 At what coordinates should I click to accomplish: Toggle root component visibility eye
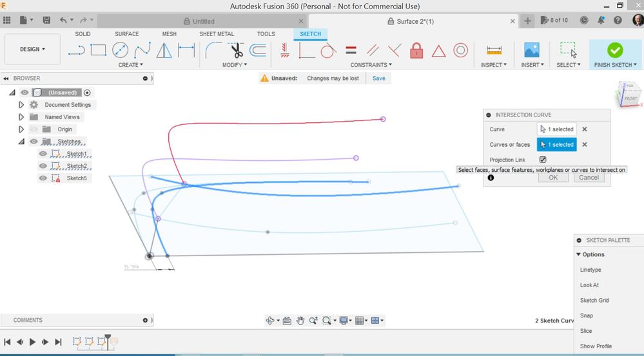tap(24, 93)
